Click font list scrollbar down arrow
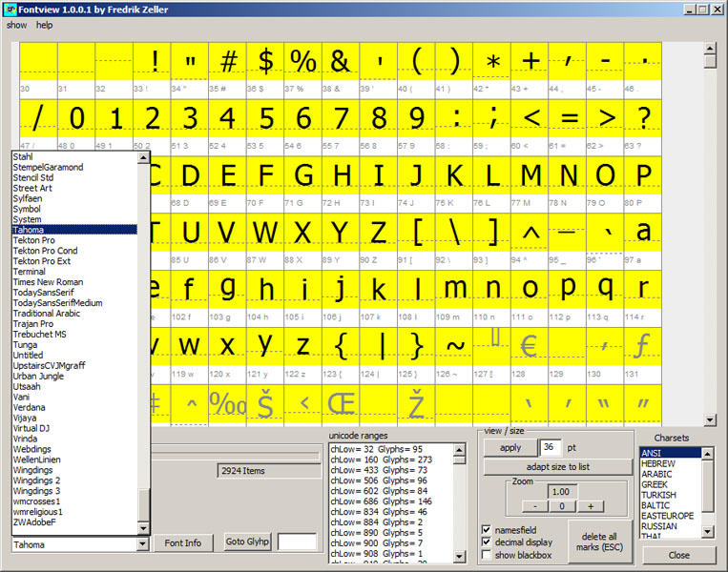 (x=143, y=528)
